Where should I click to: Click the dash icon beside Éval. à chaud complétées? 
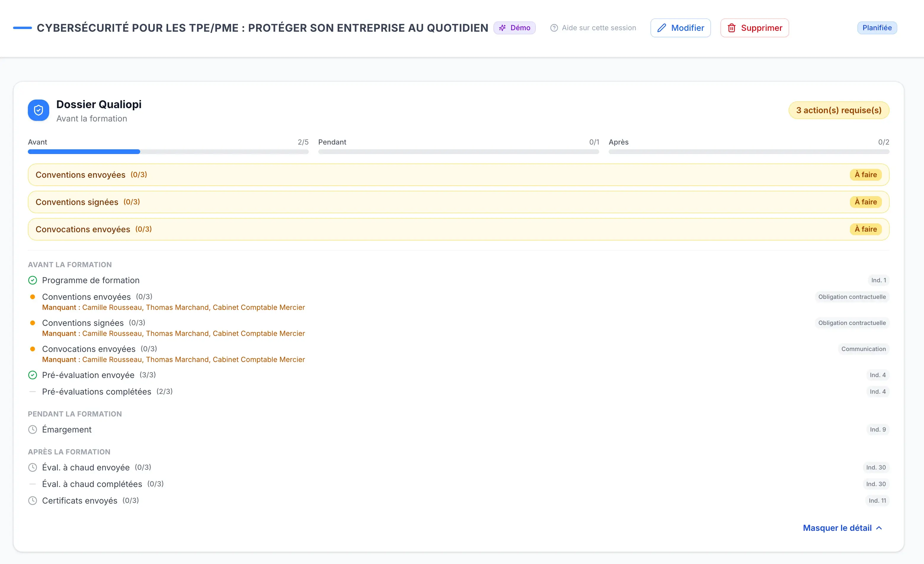(33, 484)
